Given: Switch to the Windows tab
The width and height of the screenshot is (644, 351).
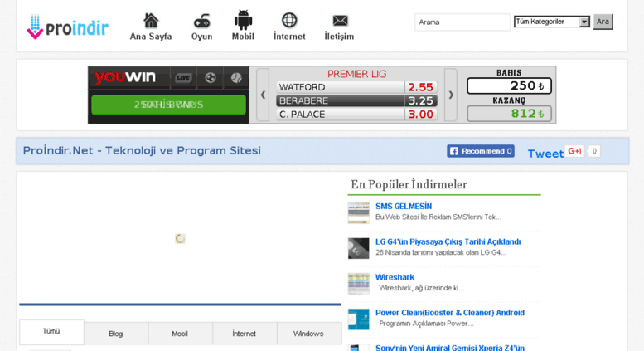Looking at the screenshot, I should [x=308, y=334].
